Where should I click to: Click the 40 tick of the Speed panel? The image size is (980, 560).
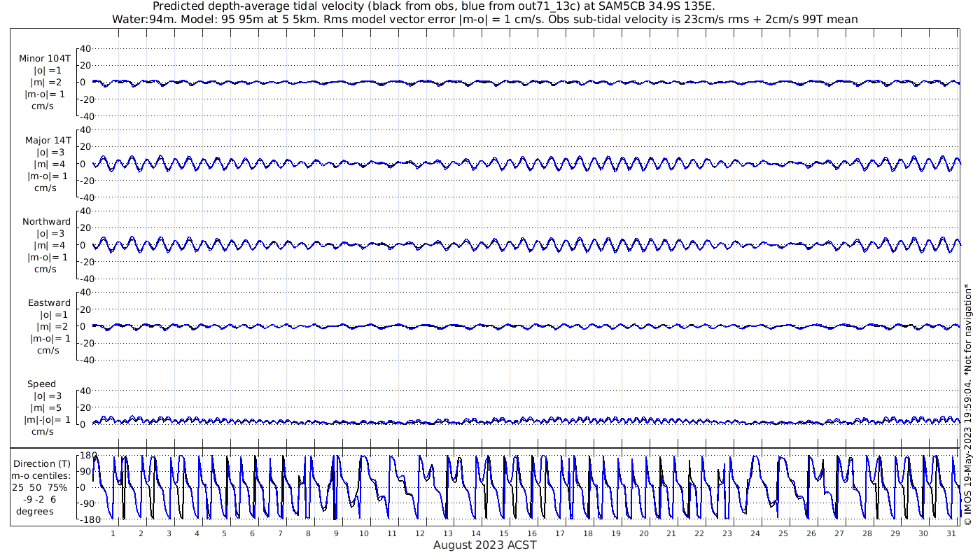pyautogui.click(x=85, y=391)
